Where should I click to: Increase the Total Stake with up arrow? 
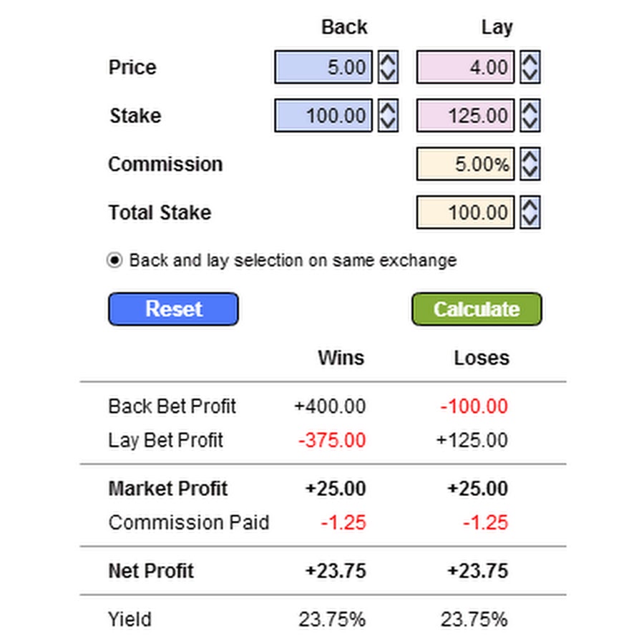530,206
